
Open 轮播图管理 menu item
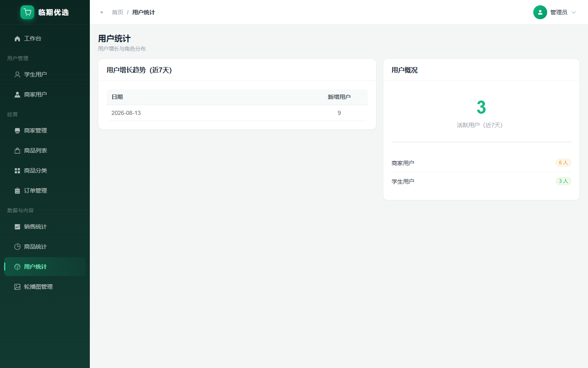(x=45, y=287)
